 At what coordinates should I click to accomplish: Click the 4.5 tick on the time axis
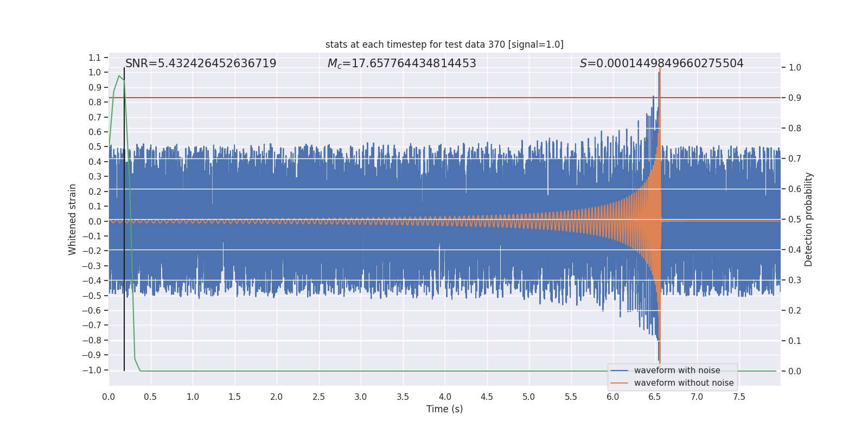pyautogui.click(x=487, y=397)
